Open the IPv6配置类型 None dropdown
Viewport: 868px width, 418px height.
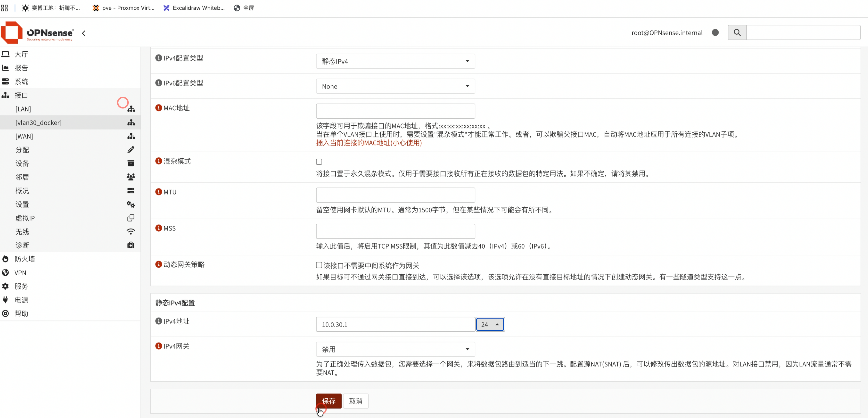395,86
